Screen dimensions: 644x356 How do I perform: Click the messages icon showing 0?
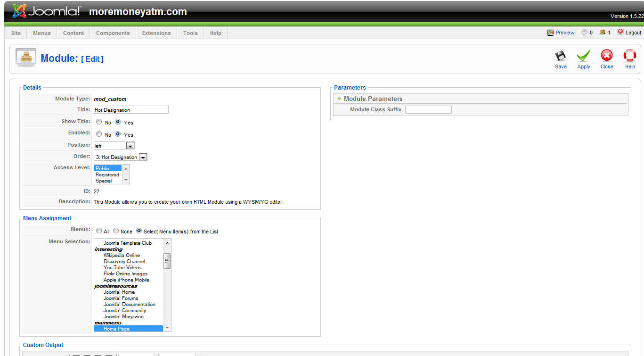pyautogui.click(x=585, y=33)
